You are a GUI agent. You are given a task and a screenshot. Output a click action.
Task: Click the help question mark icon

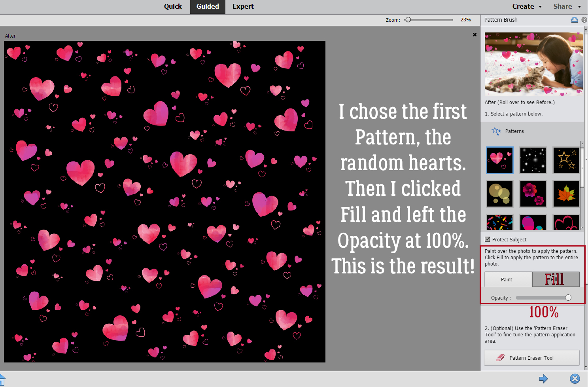point(584,20)
